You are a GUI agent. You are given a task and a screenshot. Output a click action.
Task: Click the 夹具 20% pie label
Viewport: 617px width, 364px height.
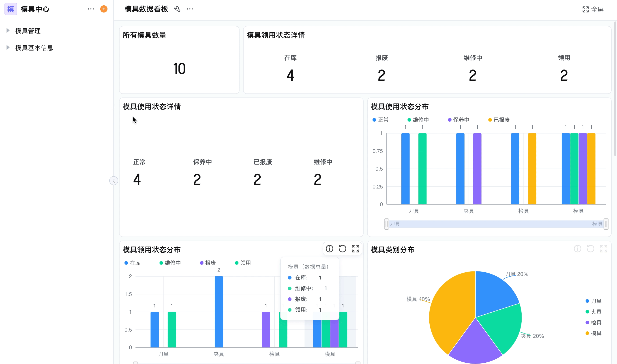[x=532, y=336]
